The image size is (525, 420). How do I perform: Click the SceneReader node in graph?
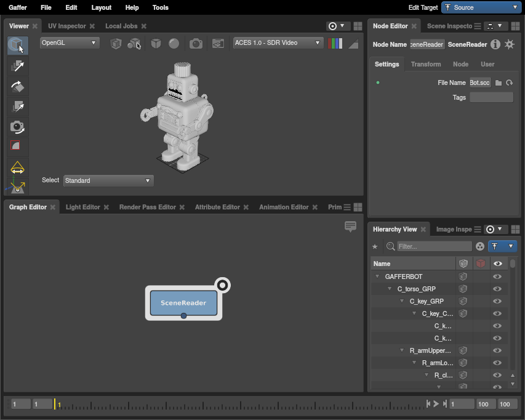click(183, 303)
